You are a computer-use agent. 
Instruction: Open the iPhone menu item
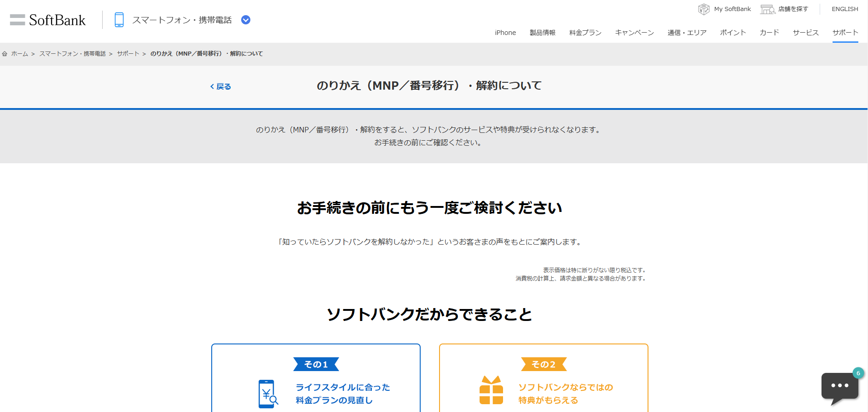pos(505,33)
